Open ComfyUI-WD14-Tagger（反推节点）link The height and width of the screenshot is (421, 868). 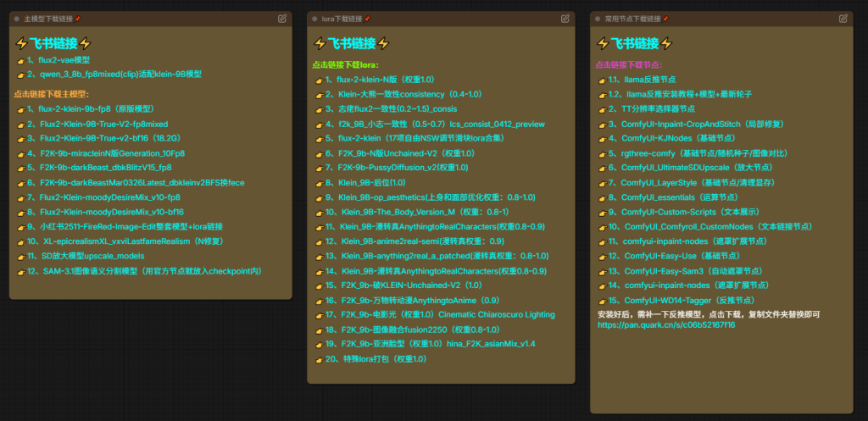(682, 301)
